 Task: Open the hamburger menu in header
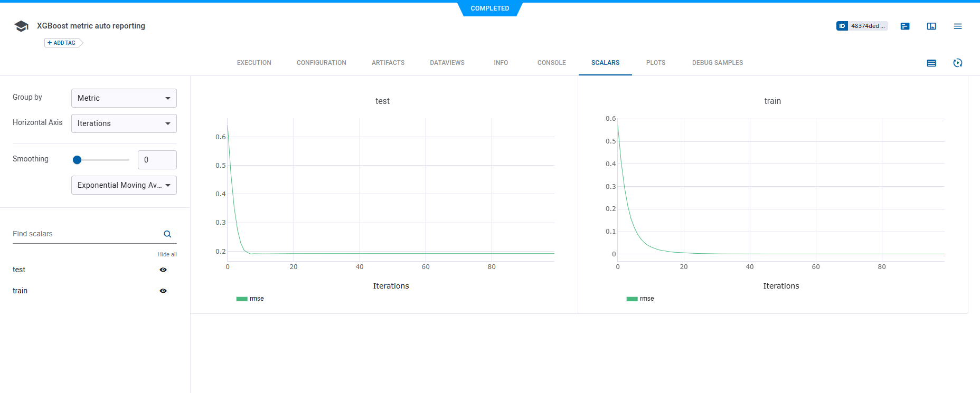click(x=957, y=26)
